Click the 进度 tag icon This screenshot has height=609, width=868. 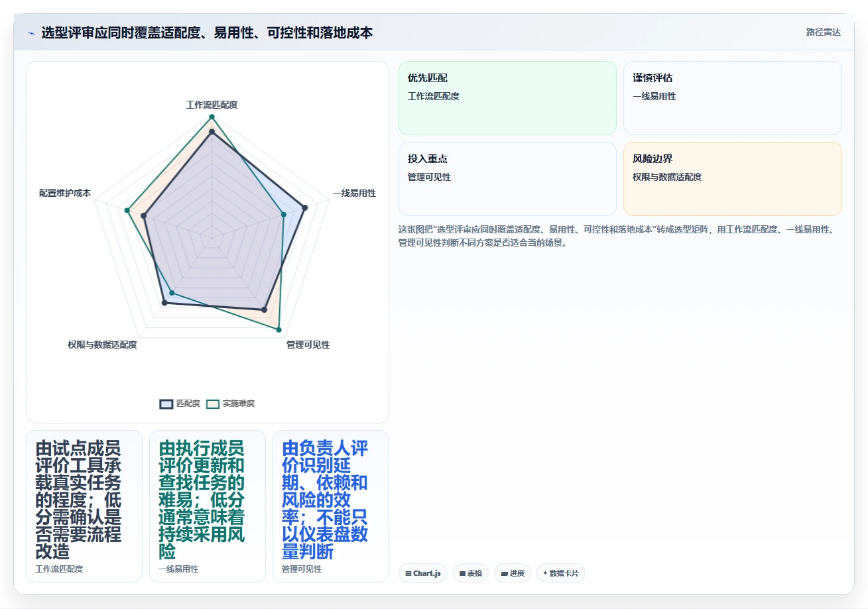pyautogui.click(x=504, y=573)
